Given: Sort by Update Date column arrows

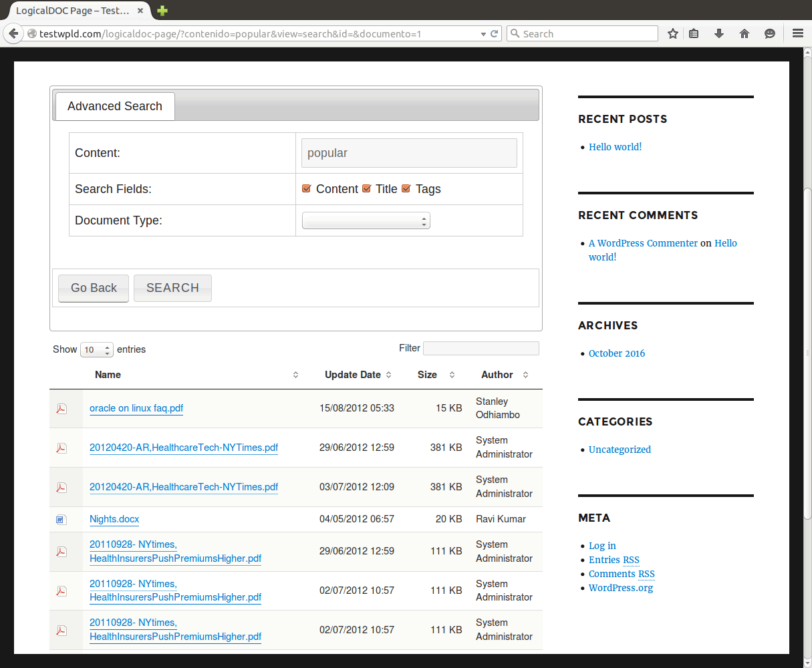Looking at the screenshot, I should tap(389, 375).
